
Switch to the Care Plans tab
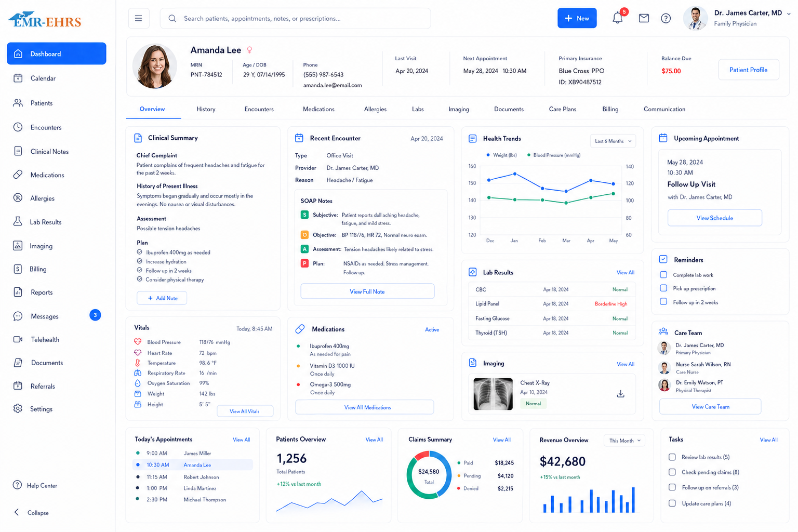click(562, 109)
